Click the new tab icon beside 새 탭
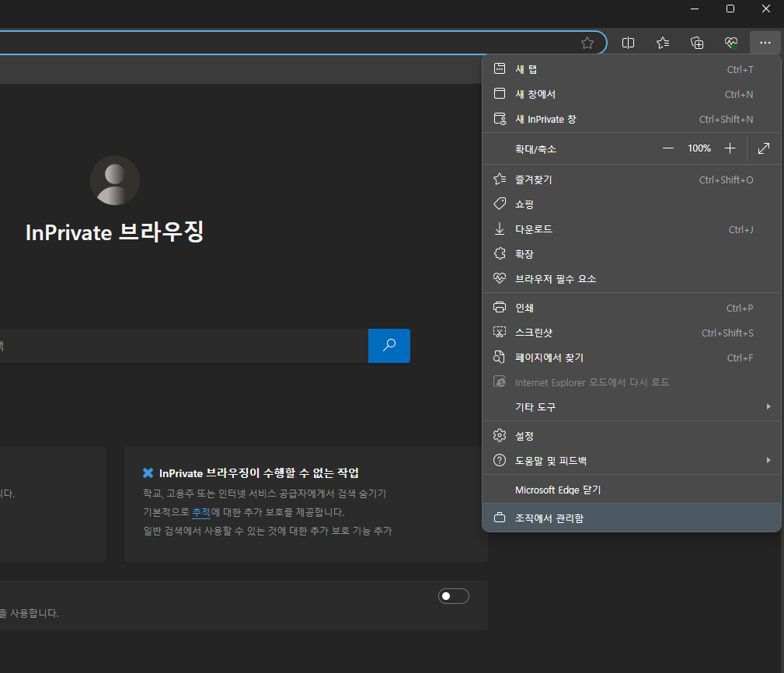Viewport: 784px width, 673px height. click(500, 69)
